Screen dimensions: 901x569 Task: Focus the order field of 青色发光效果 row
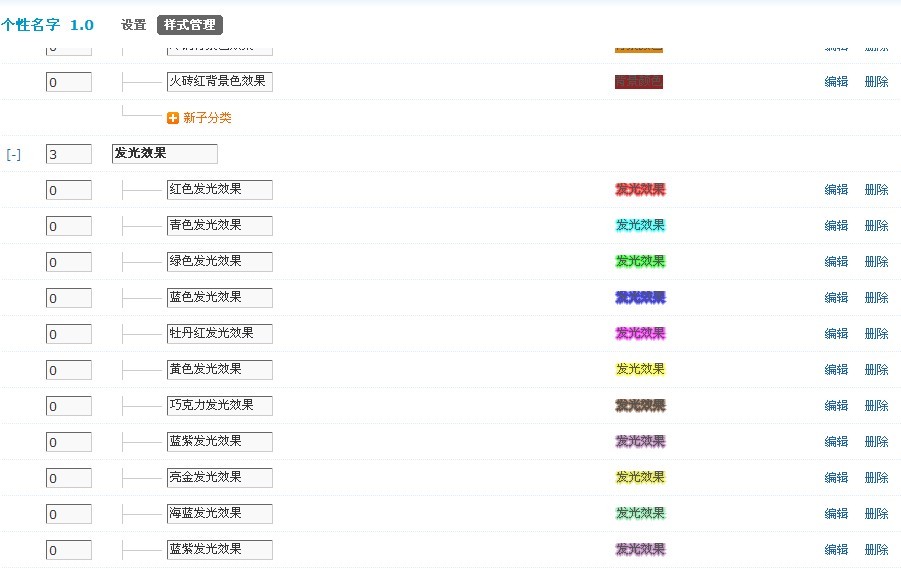pyautogui.click(x=68, y=226)
